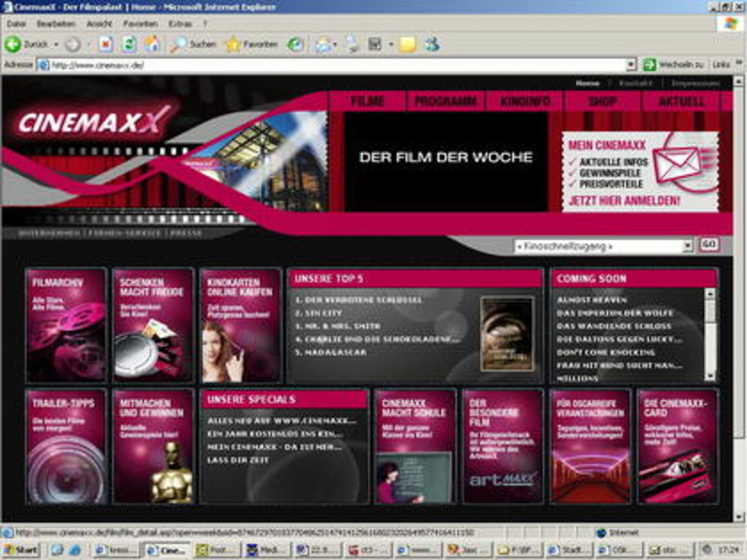This screenshot has width=747, height=560.
Task: Open the Die CinemaxX-Card tile
Action: click(x=677, y=446)
